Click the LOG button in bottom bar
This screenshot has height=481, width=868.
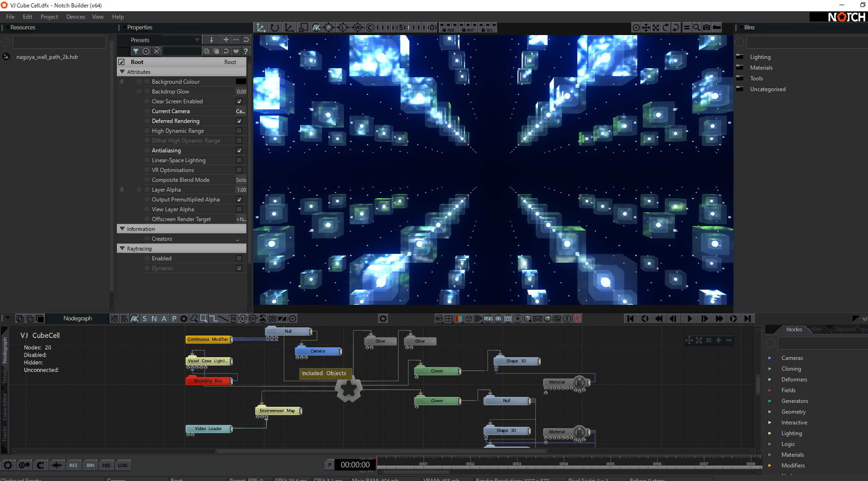(x=122, y=465)
